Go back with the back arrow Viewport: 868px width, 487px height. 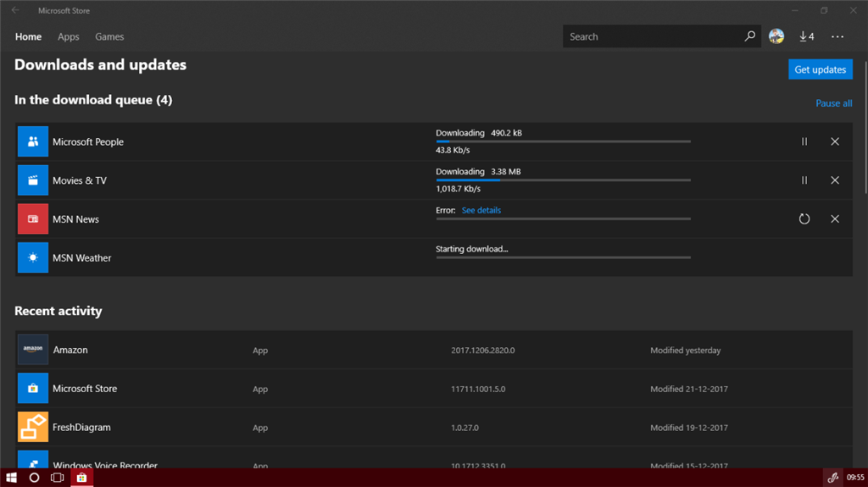(x=15, y=10)
